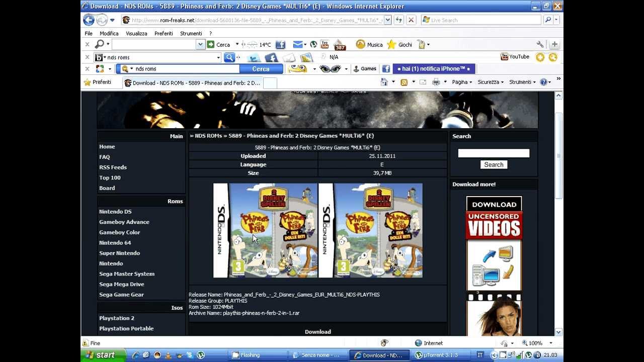
Task: Click the site Search text field
Action: pyautogui.click(x=494, y=153)
